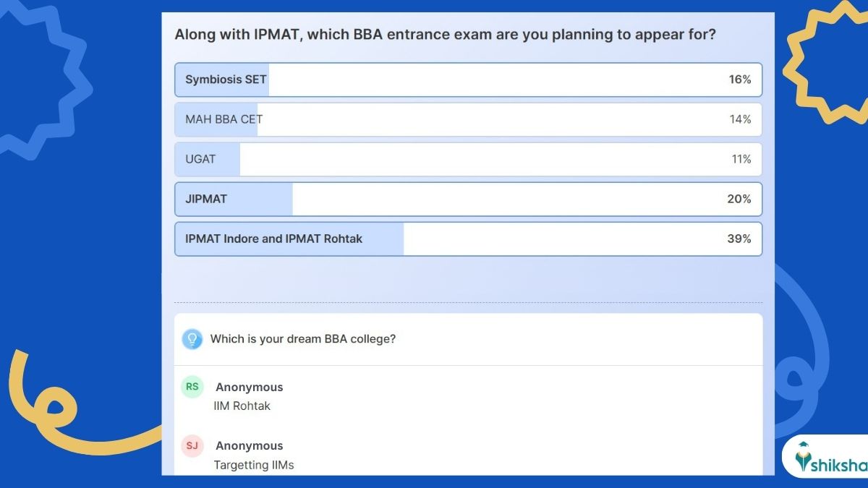868x488 pixels.
Task: Click the 14% result on MAH BBA CET
Action: tap(740, 119)
